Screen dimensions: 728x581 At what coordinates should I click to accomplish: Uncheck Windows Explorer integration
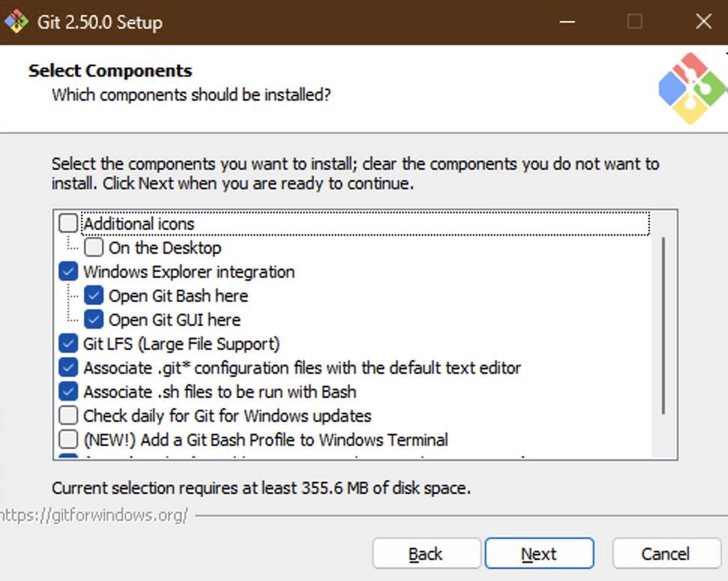pos(68,272)
